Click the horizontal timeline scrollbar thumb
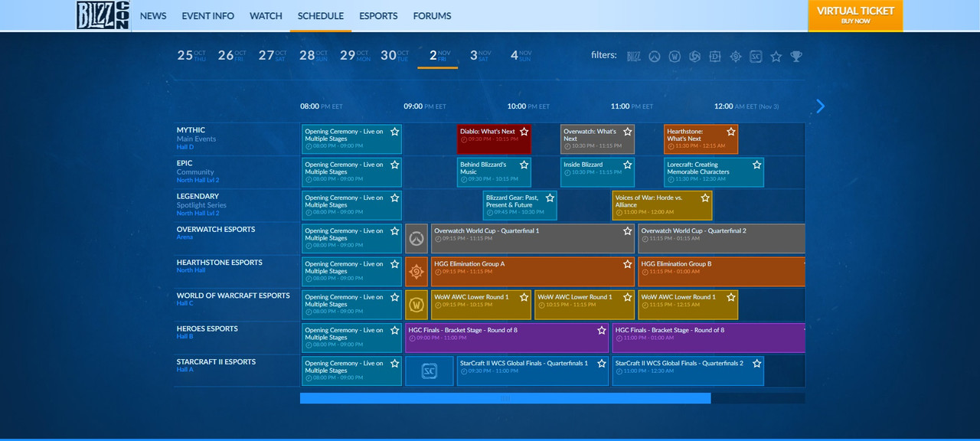This screenshot has height=441, width=980. pos(505,398)
